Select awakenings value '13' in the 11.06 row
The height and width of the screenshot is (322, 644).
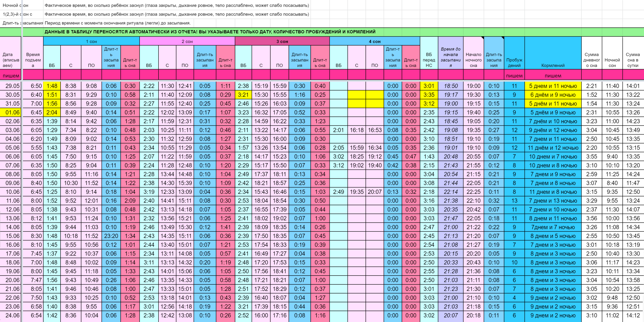(x=514, y=201)
